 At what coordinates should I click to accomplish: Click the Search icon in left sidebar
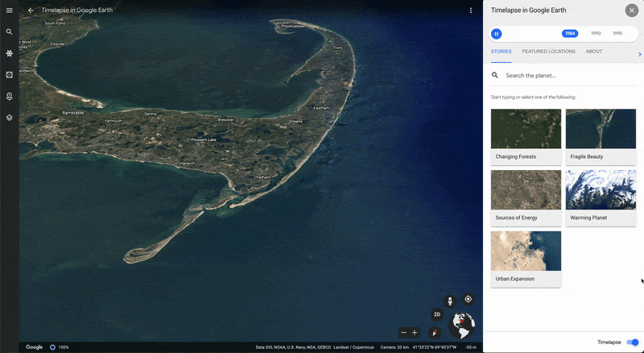point(10,32)
